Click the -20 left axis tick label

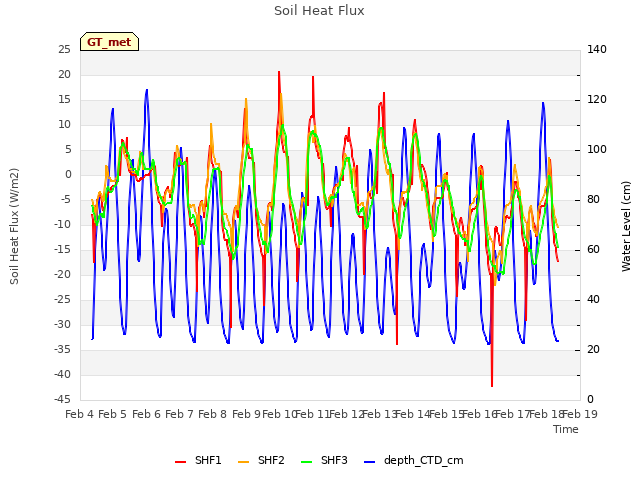62,274
